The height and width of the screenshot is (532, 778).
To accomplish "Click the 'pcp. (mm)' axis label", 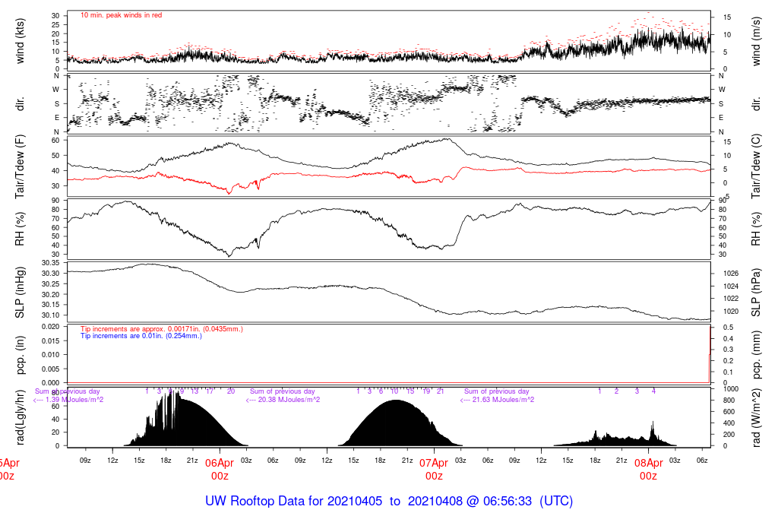I will tap(756, 355).
